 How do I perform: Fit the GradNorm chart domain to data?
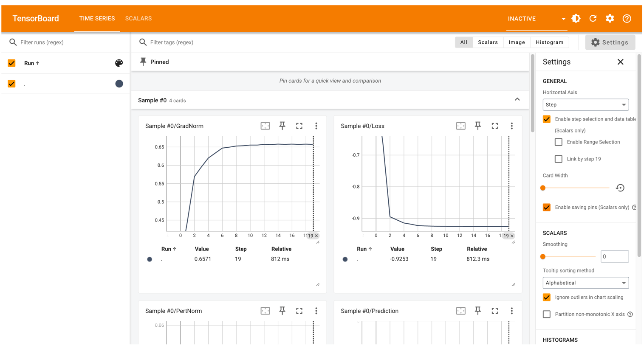point(265,126)
